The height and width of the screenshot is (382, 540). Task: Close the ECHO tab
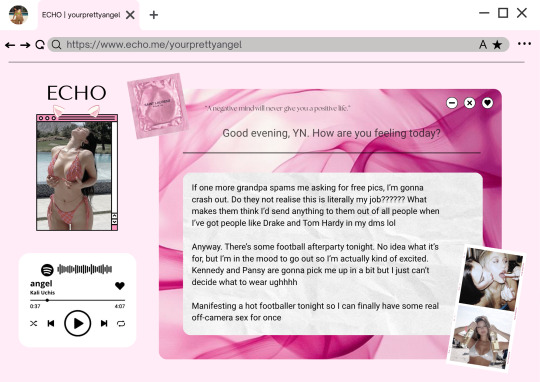pyautogui.click(x=130, y=15)
